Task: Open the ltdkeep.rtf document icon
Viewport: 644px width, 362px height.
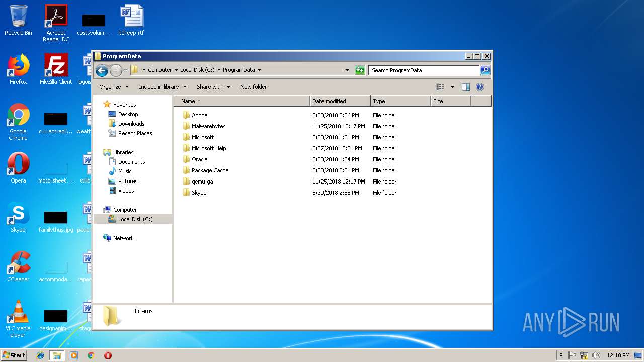Action: pyautogui.click(x=131, y=21)
